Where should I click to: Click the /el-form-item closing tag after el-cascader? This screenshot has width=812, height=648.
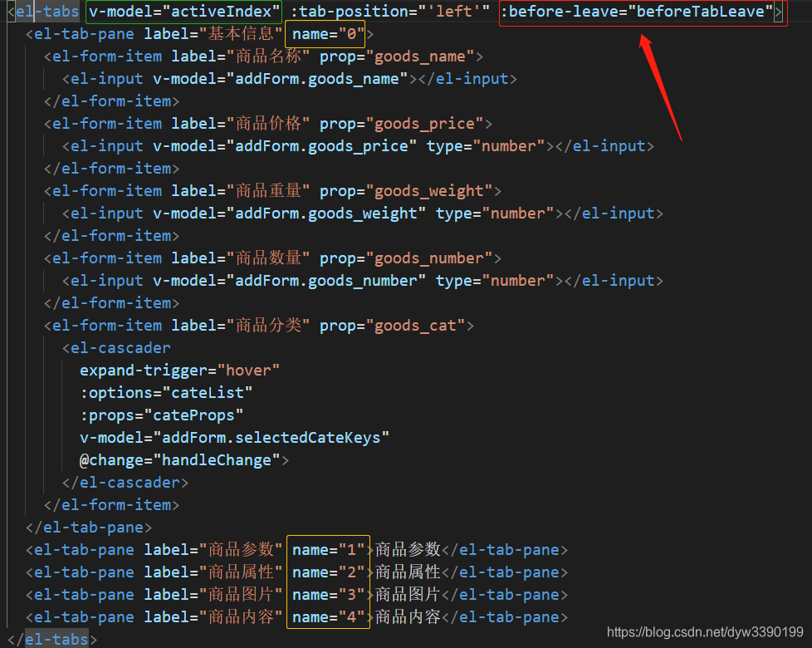tap(112, 505)
